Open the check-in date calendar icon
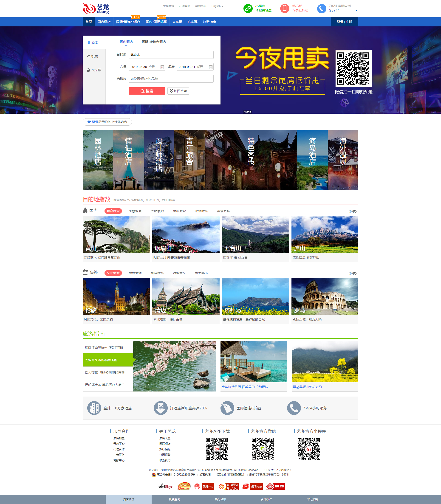 point(162,67)
